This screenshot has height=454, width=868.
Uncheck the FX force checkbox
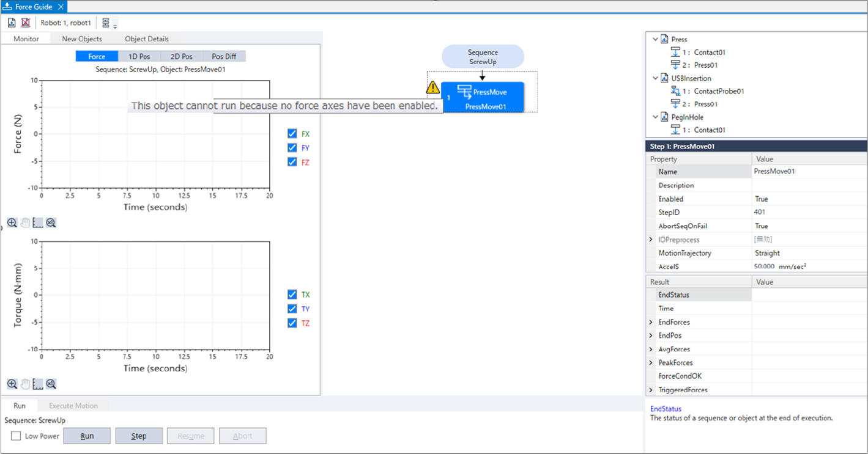(292, 134)
